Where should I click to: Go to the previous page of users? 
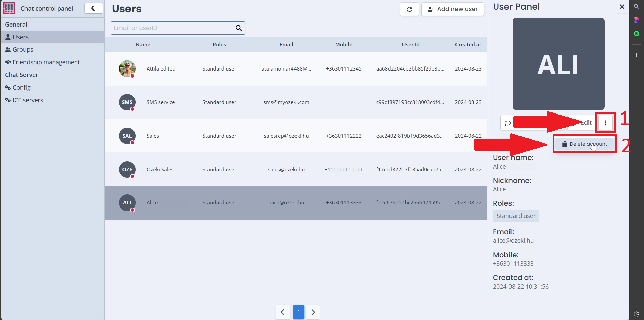click(x=283, y=312)
